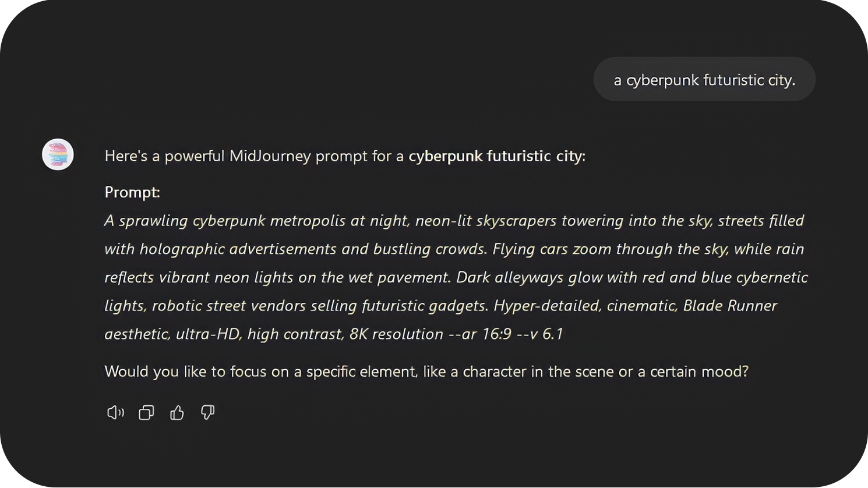Click 'holographic advertisements' in the prompt text
The width and height of the screenshot is (868, 488).
click(238, 249)
